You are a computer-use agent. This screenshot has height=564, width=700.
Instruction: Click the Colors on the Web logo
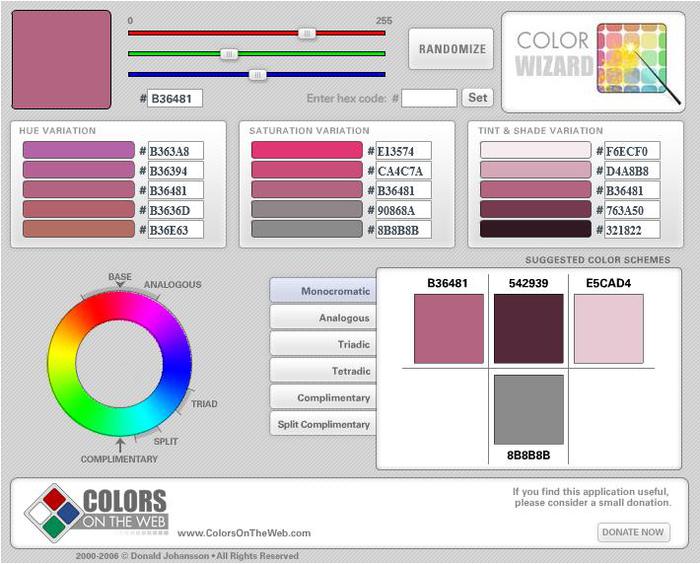[x=97, y=513]
